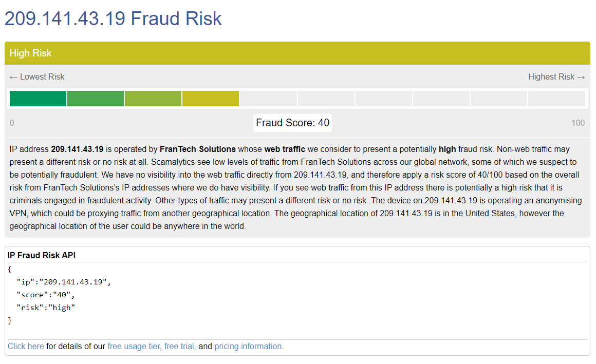Click the last empty segment of risk bar
The height and width of the screenshot is (364, 596).
(x=556, y=99)
